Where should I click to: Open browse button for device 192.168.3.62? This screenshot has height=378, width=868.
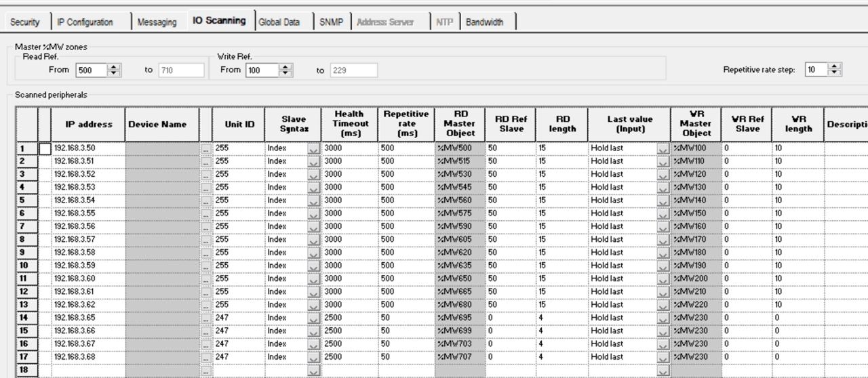205,305
